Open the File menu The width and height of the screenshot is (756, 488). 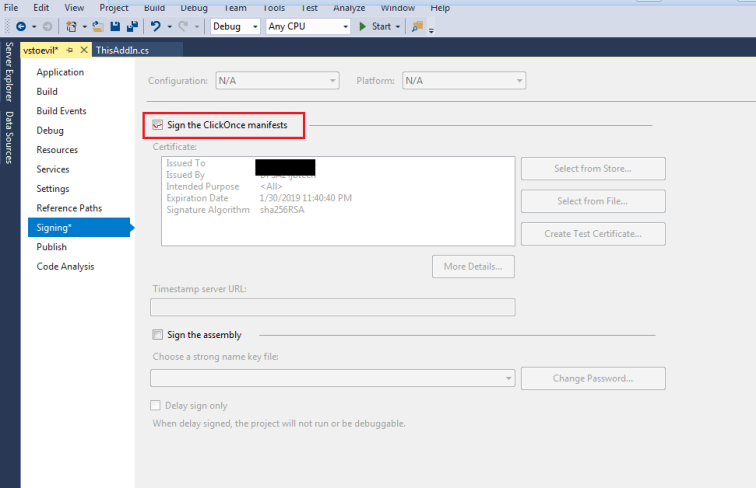11,8
